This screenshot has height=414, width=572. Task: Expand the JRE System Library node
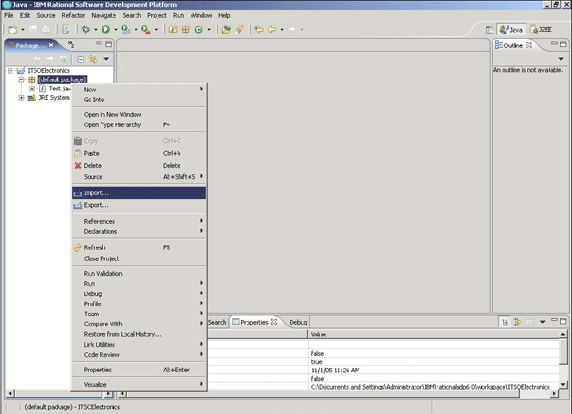coord(21,98)
